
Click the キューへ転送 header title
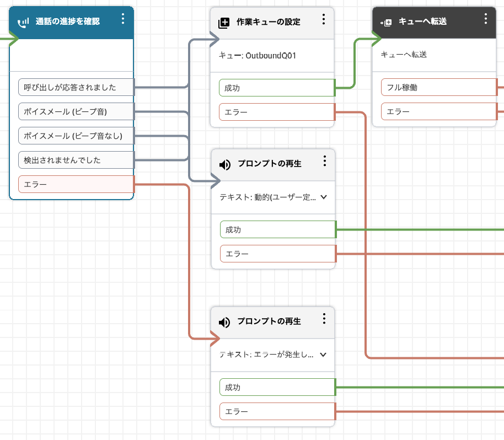(x=423, y=21)
